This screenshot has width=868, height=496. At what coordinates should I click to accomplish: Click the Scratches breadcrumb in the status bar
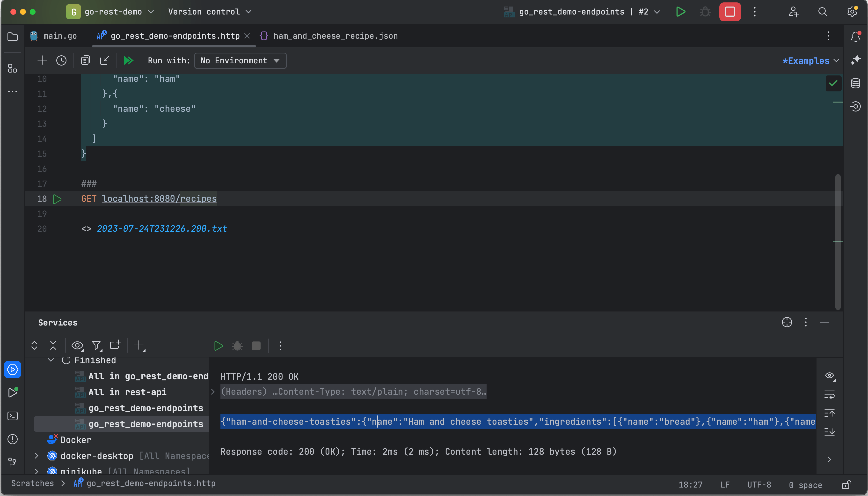pyautogui.click(x=32, y=483)
